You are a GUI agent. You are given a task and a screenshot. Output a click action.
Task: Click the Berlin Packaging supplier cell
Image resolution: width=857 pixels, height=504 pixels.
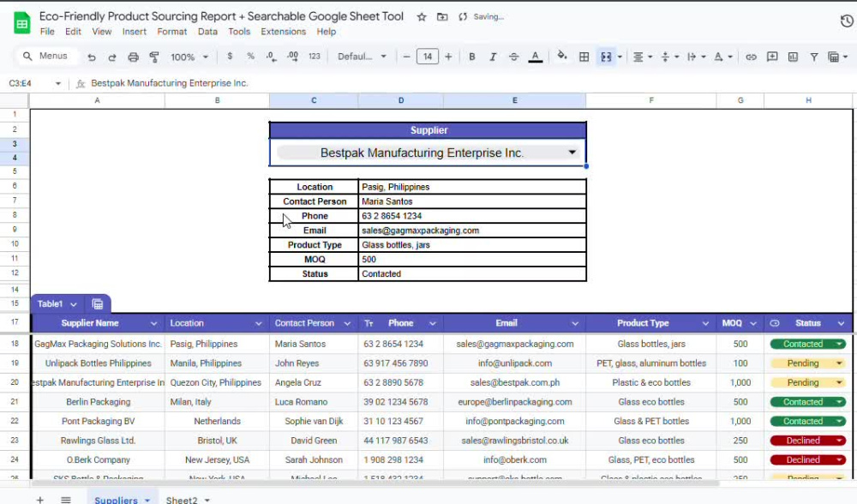pos(98,402)
